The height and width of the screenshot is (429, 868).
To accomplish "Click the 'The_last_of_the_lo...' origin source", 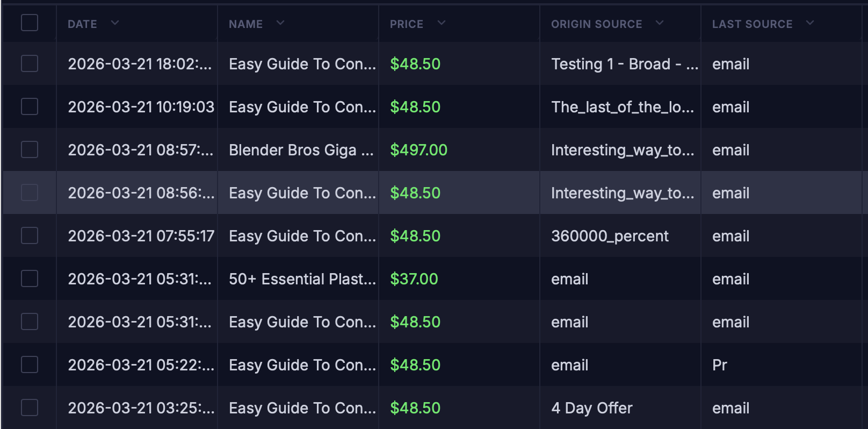I will [623, 107].
